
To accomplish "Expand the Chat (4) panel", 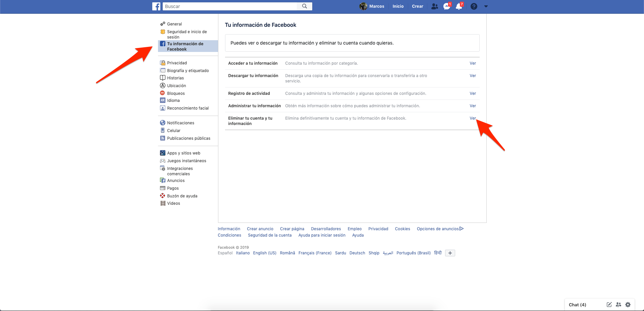I will 577,305.
